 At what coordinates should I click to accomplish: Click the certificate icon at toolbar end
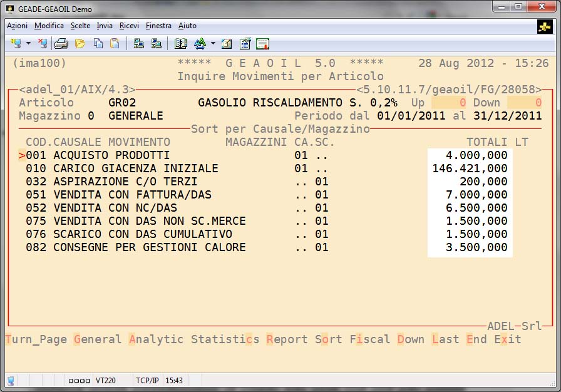click(262, 44)
